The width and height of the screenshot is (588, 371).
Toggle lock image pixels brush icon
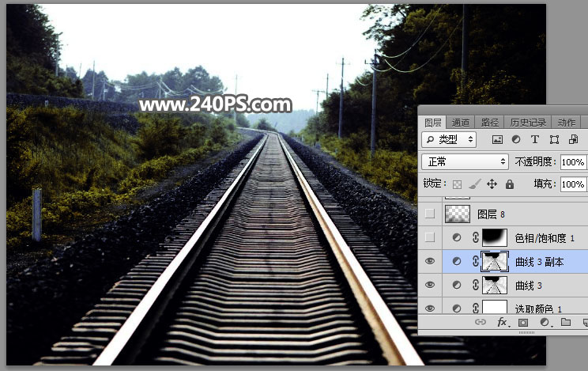[474, 184]
